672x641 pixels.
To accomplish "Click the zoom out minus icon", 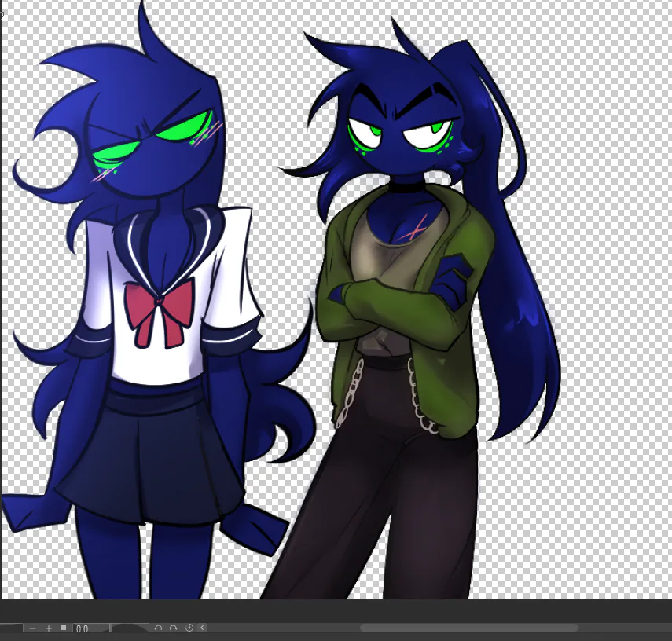I will click(x=33, y=628).
